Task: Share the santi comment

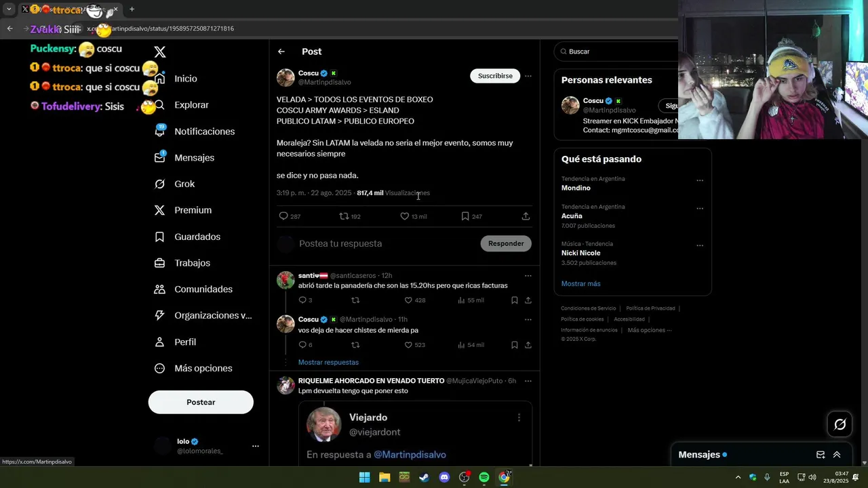Action: tap(528, 300)
